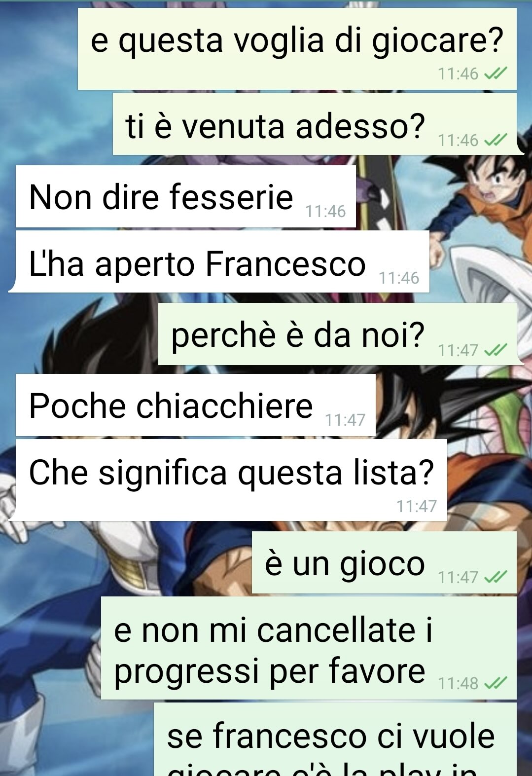
Task: Tap the received message 'Non dire fesserie'
Action: [x=186, y=196]
